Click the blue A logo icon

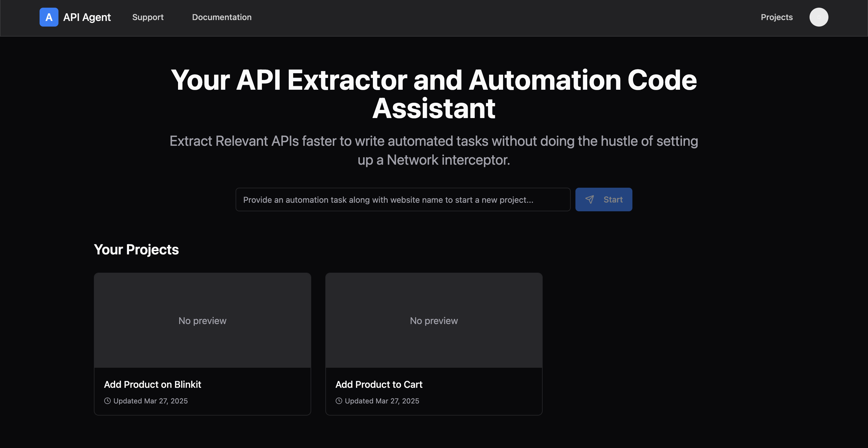click(x=49, y=17)
